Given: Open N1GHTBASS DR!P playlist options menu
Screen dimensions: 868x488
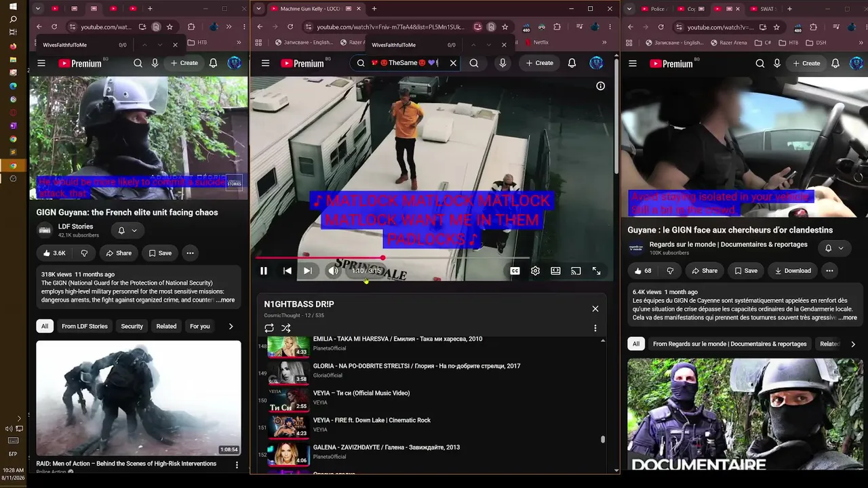Looking at the screenshot, I should [x=595, y=328].
